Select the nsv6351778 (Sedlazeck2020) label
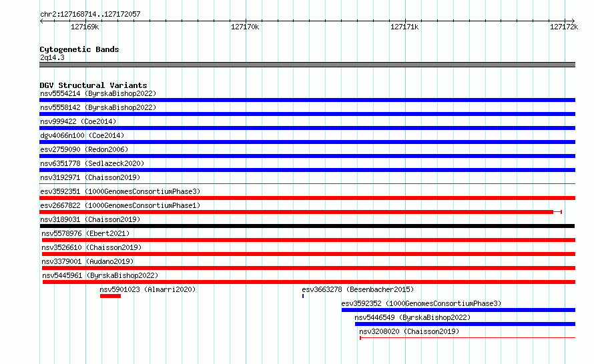 92,163
